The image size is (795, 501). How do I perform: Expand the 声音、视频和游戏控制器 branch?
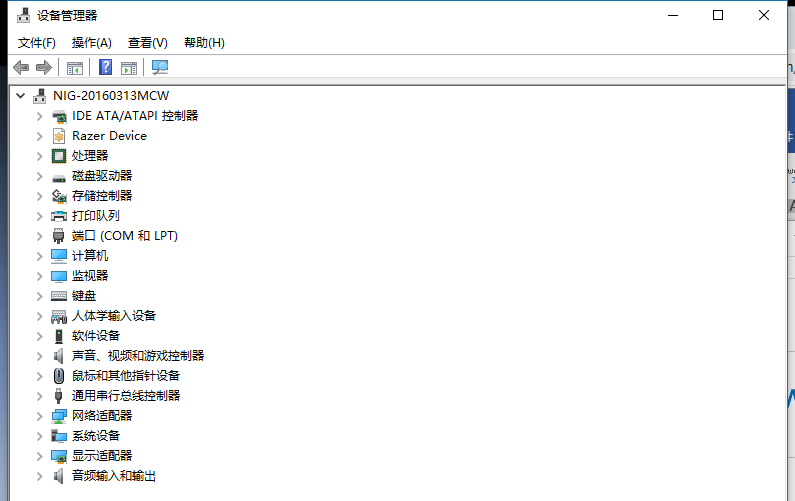tap(40, 356)
